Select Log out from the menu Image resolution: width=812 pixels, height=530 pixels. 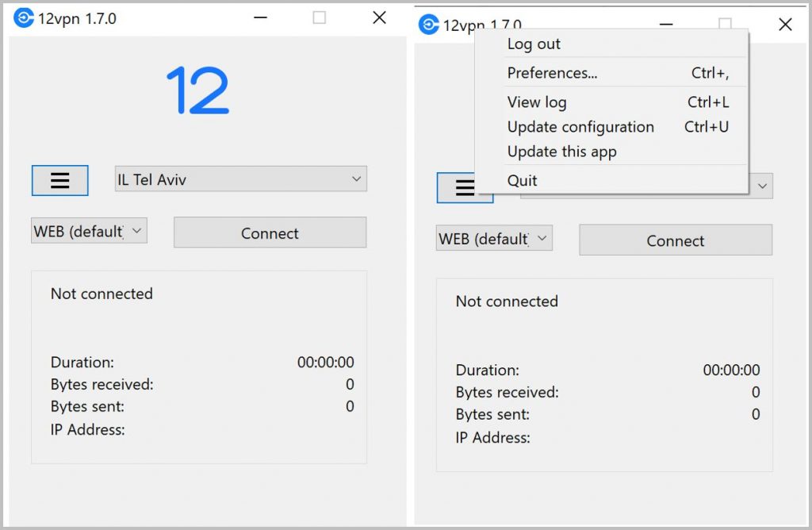pos(533,44)
